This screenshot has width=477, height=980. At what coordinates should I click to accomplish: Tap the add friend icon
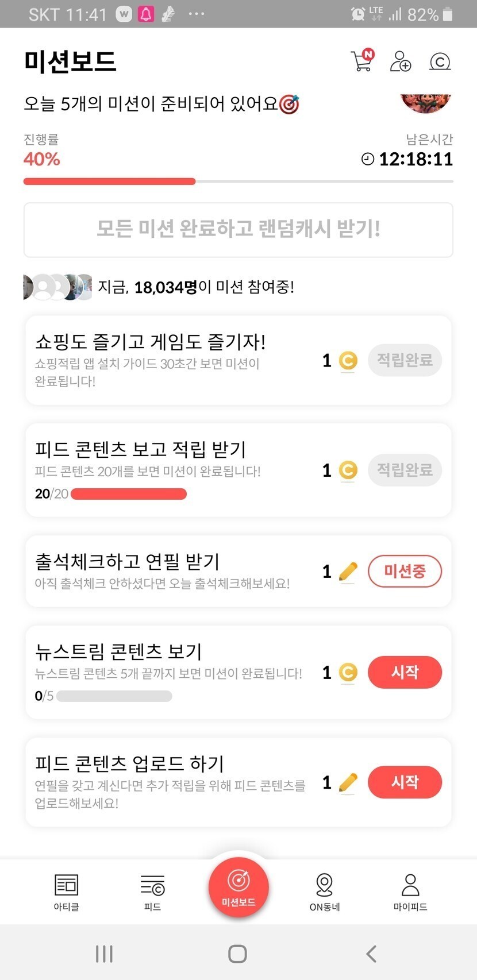(x=400, y=61)
